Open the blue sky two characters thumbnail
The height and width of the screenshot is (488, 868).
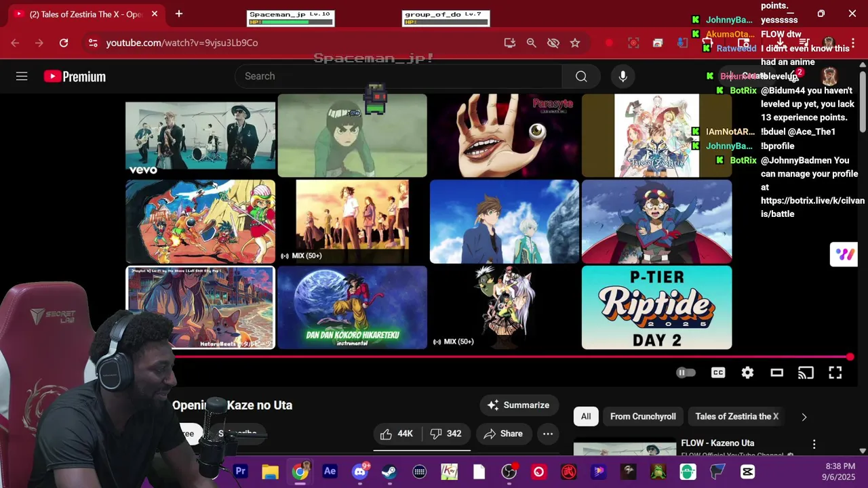(505, 222)
